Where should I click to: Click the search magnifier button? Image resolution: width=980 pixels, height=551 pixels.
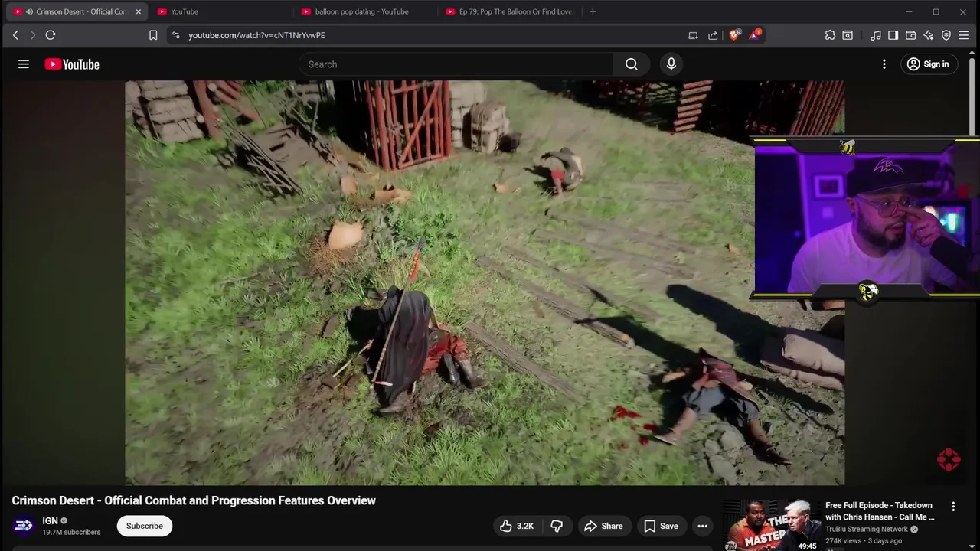[632, 64]
